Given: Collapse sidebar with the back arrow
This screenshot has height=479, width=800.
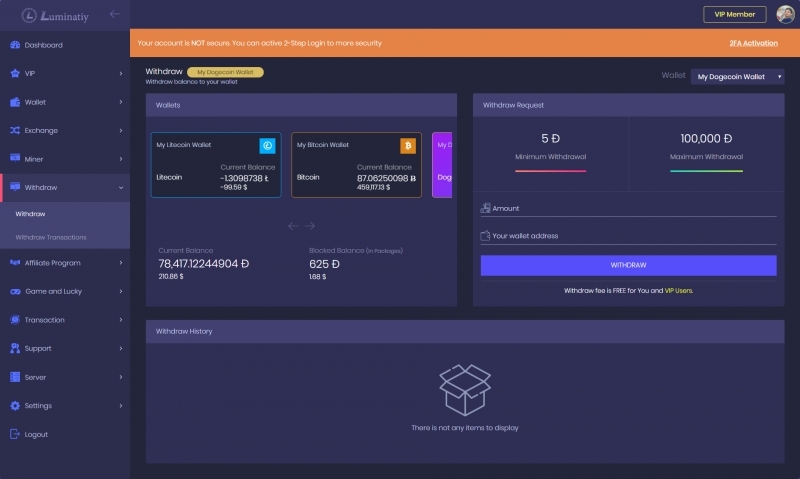Looking at the screenshot, I should point(114,14).
